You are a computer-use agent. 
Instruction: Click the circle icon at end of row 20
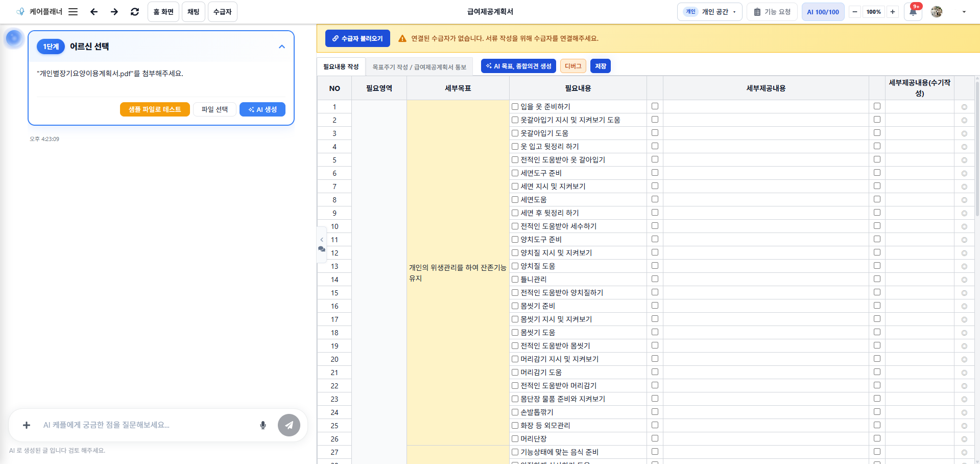(x=964, y=360)
